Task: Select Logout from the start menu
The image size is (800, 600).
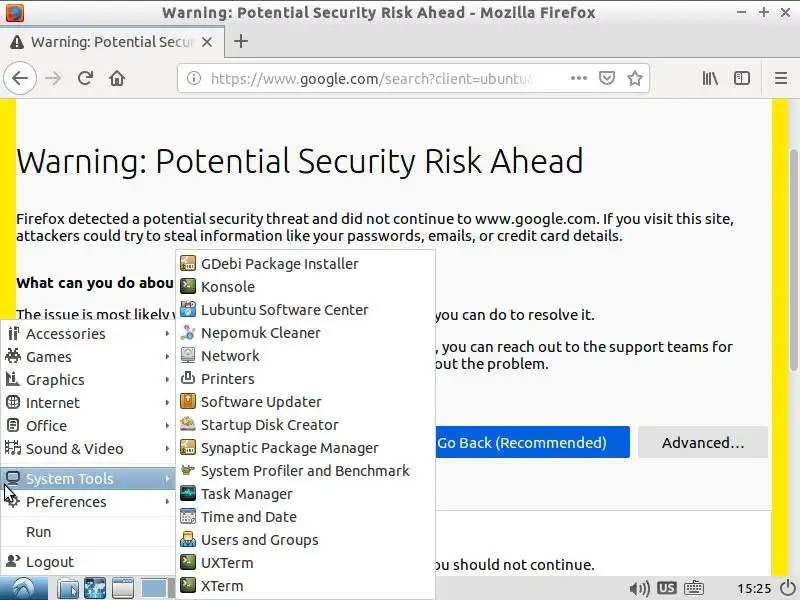Action: pos(49,562)
